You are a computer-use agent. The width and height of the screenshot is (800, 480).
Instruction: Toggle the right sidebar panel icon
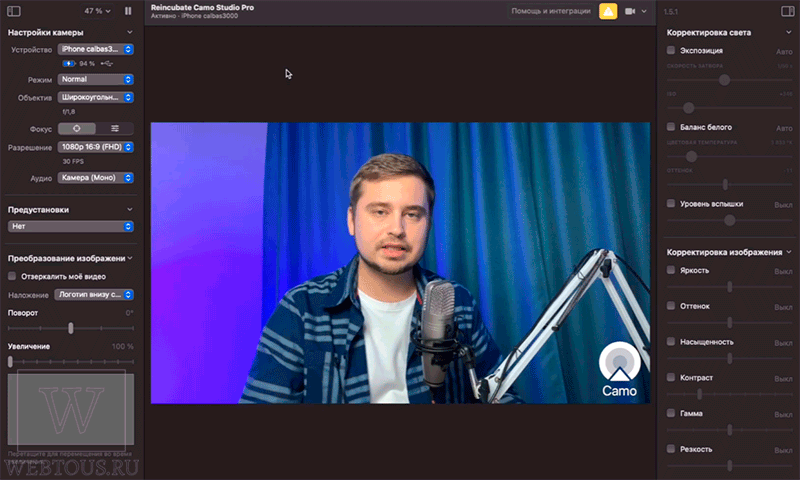click(787, 11)
